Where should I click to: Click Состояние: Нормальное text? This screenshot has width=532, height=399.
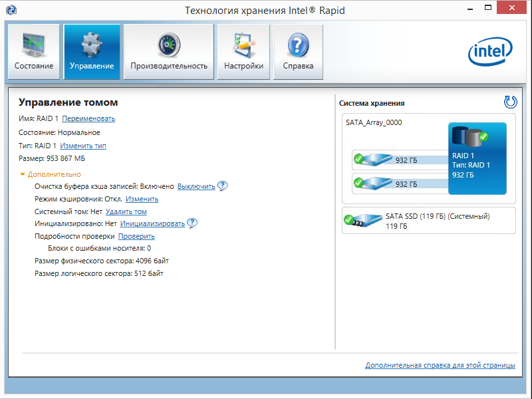point(59,132)
